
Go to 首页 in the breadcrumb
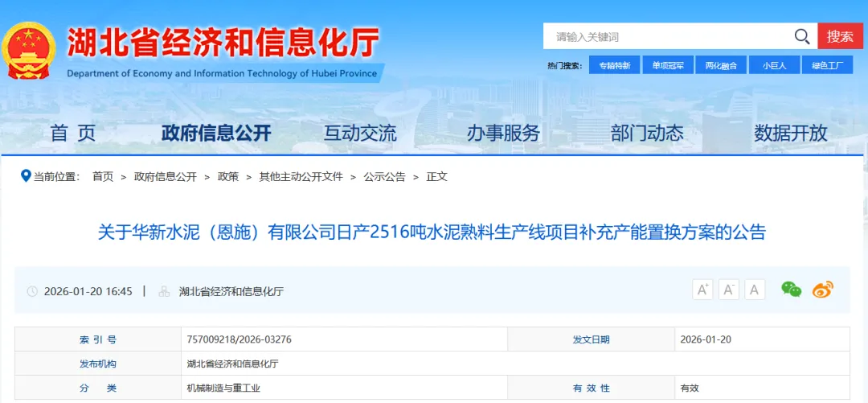pos(103,177)
